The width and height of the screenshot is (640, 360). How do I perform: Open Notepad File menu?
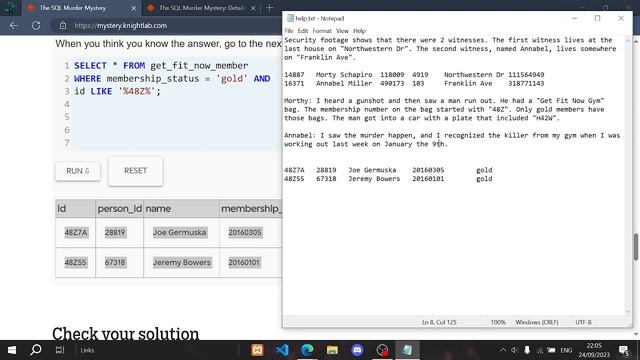point(289,31)
